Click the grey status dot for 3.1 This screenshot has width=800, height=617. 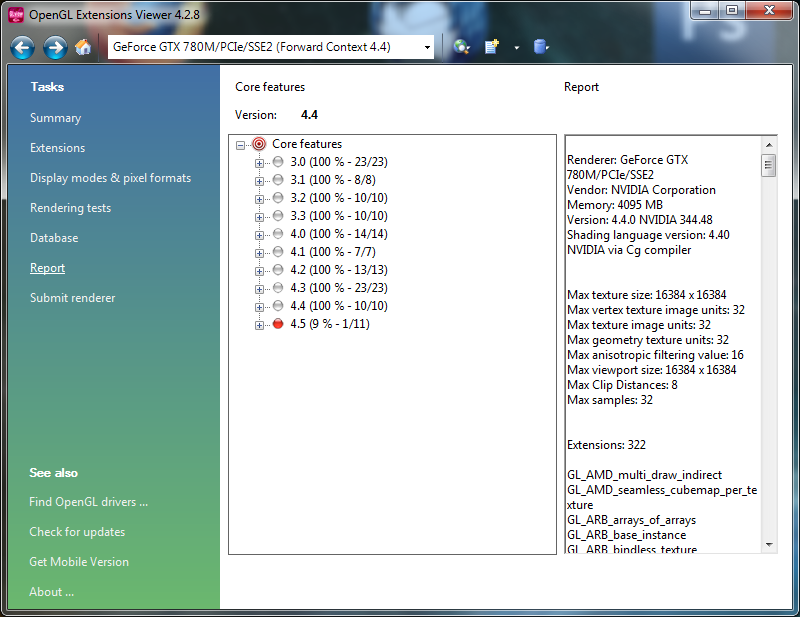coord(278,180)
